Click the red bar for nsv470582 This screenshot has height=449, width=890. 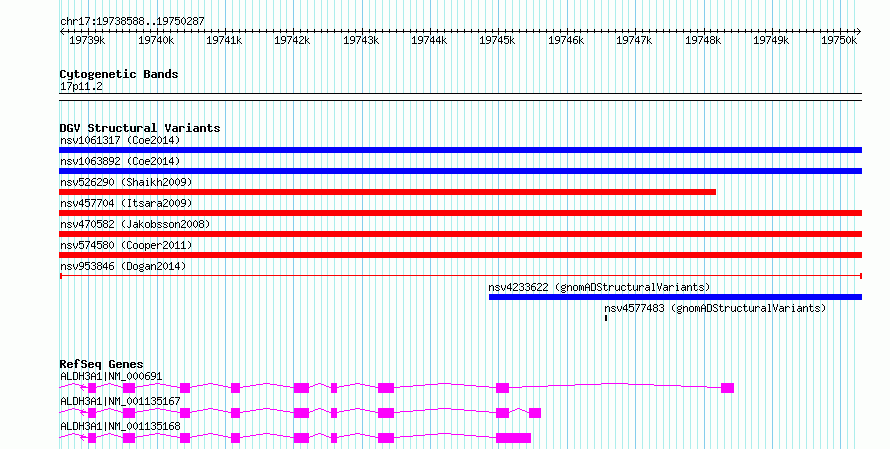460,234
